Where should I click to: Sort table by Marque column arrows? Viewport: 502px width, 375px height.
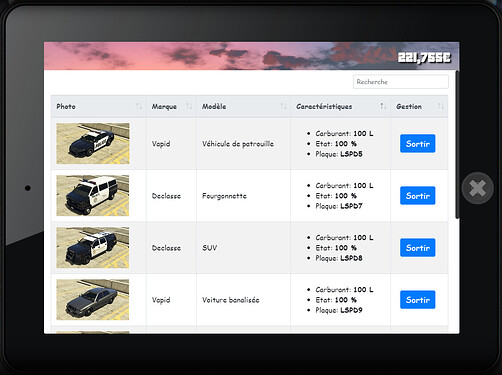point(189,106)
